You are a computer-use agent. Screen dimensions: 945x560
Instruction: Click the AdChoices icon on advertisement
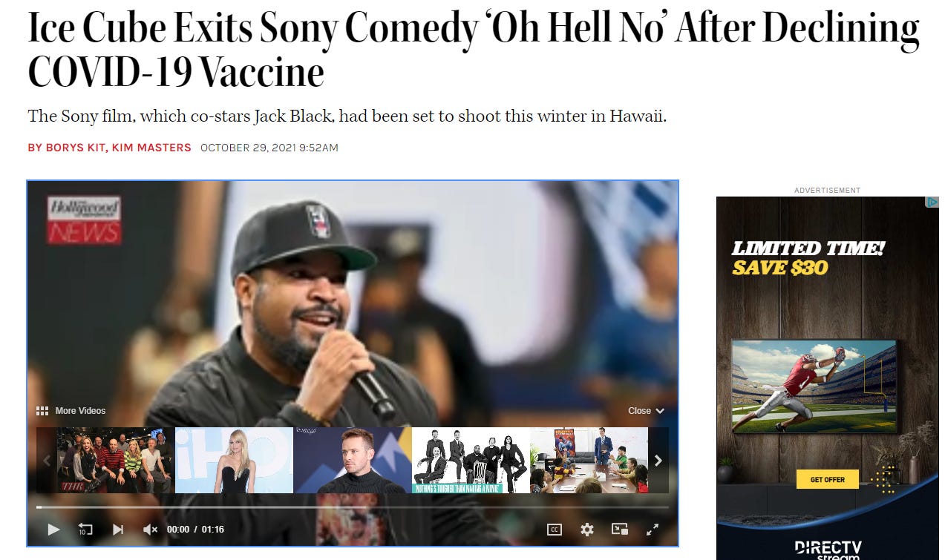tap(932, 202)
